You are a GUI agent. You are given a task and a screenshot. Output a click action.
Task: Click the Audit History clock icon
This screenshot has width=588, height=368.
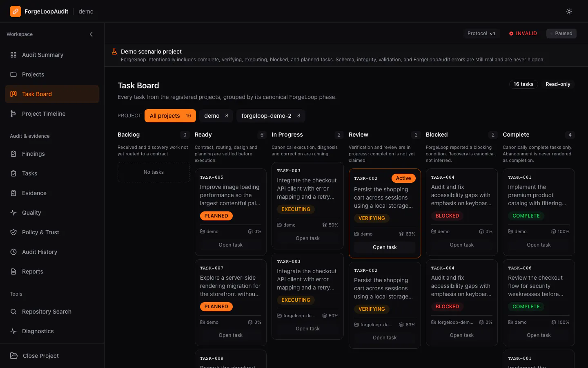click(x=13, y=252)
